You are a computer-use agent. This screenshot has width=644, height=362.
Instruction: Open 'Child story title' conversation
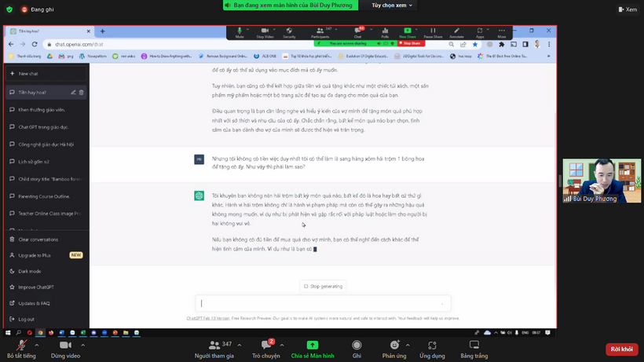[46, 179]
